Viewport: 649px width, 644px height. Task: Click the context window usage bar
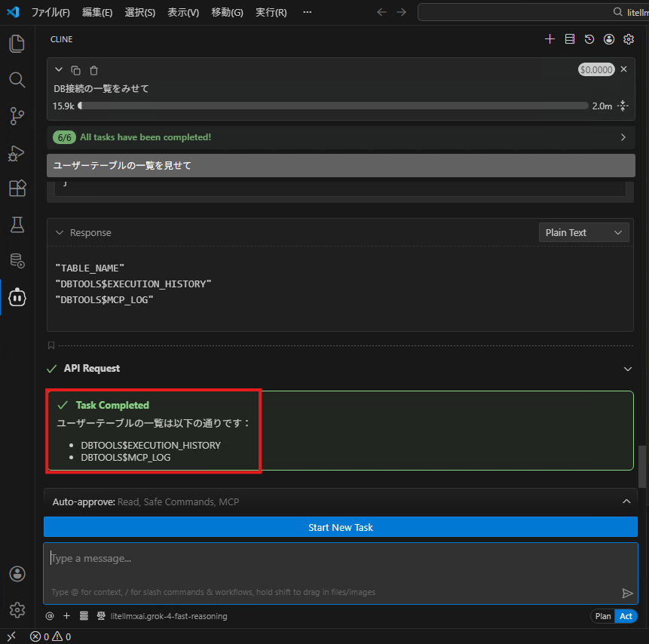pos(333,106)
